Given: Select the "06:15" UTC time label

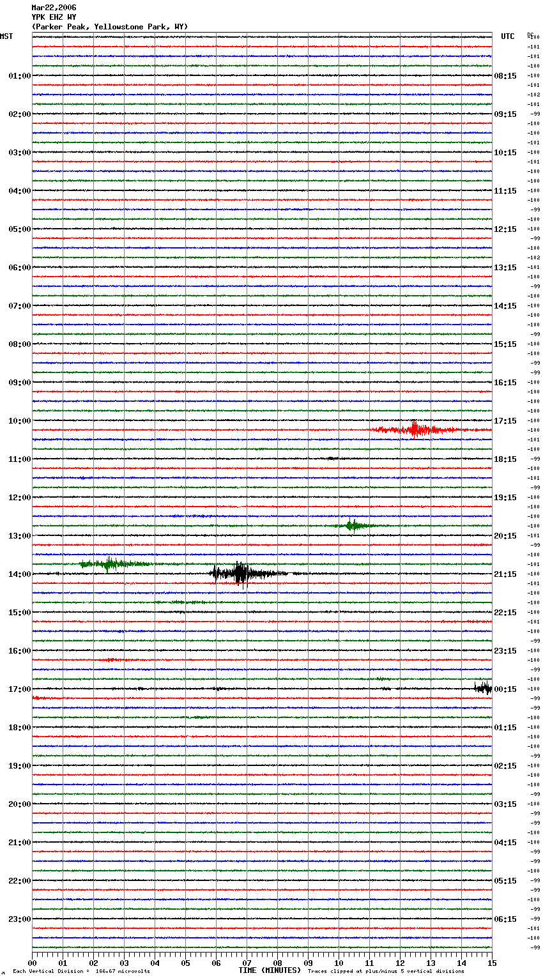Looking at the screenshot, I should coord(505,919).
